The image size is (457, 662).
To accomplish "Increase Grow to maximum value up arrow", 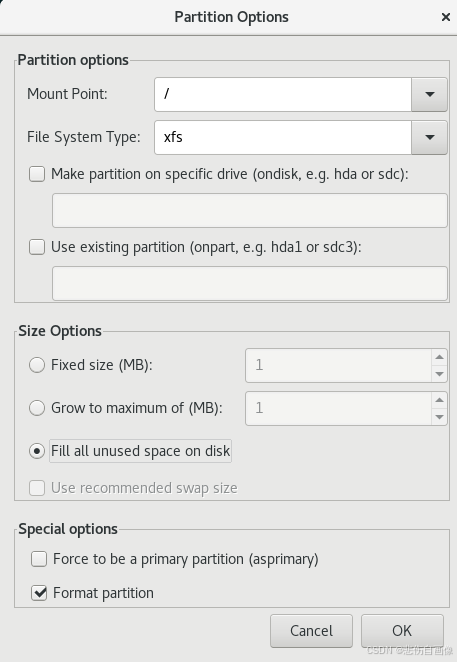I will point(439,400).
